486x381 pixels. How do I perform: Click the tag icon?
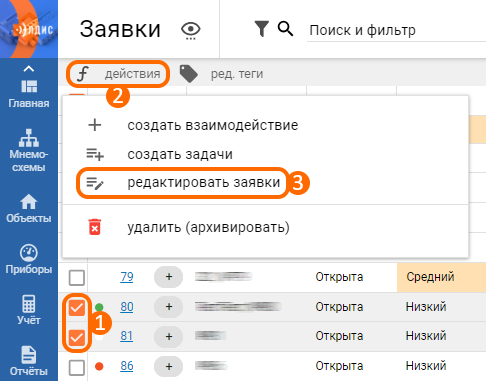189,74
